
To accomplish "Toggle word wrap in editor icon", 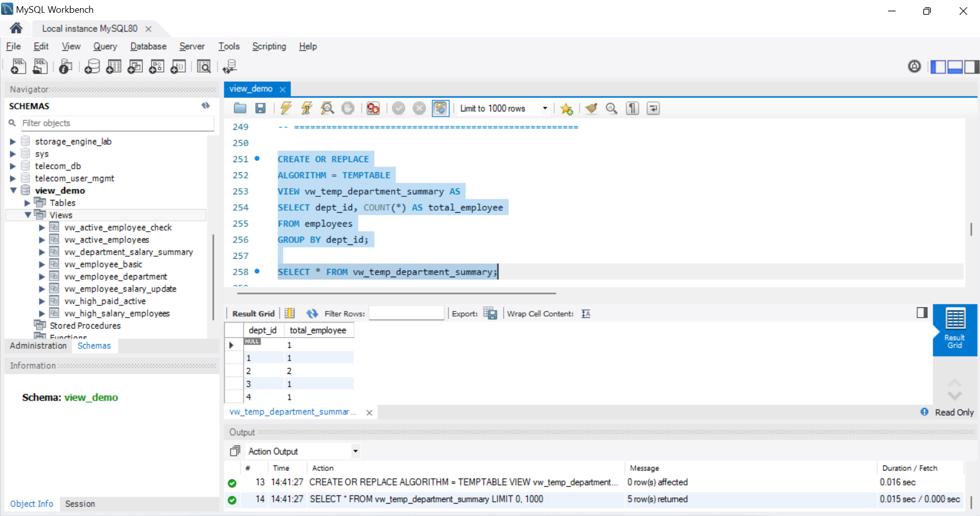I will (653, 108).
